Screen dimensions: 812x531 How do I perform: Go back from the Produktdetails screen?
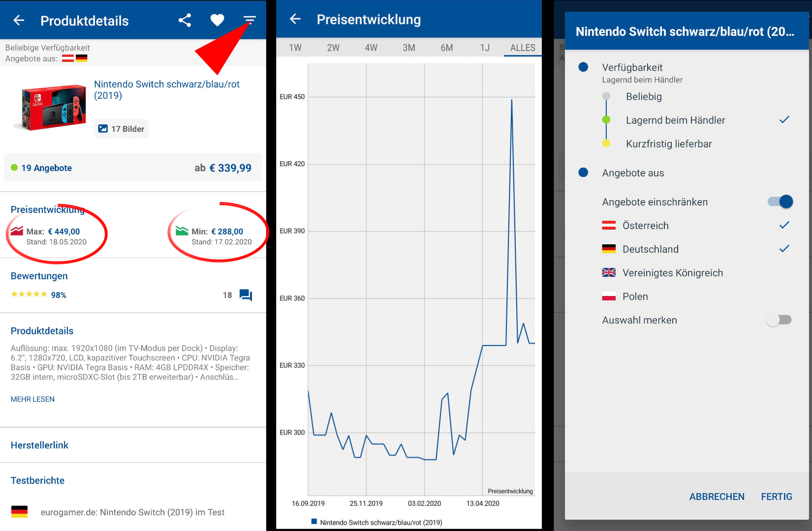coord(19,21)
